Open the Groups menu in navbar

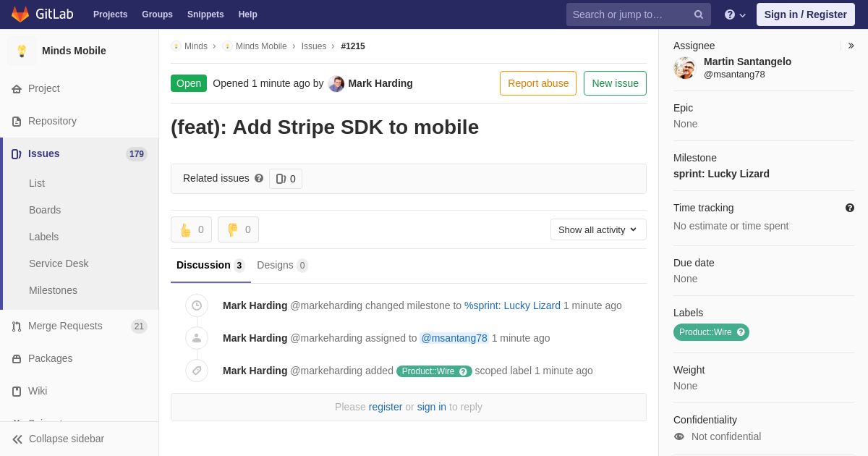(x=157, y=14)
